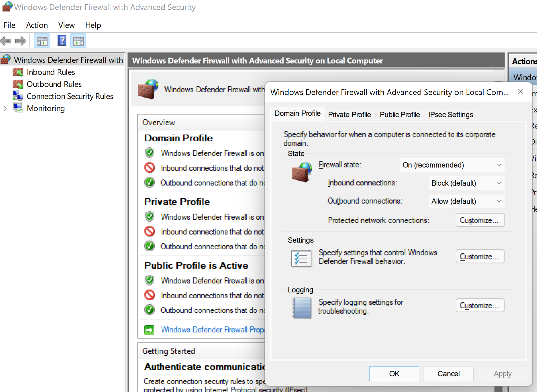Screen dimensions: 537x392
Task: Switch to the Private Profile tab
Action: [x=349, y=115]
